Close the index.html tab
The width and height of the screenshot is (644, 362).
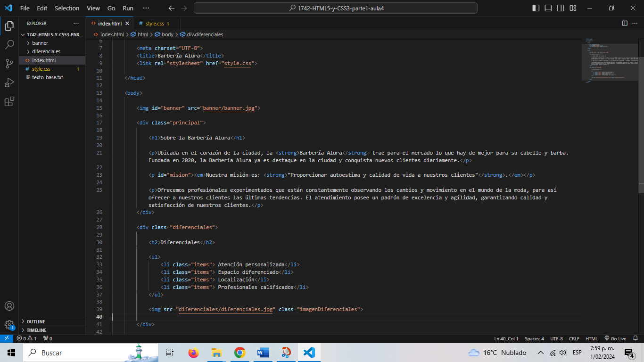[128, 23]
